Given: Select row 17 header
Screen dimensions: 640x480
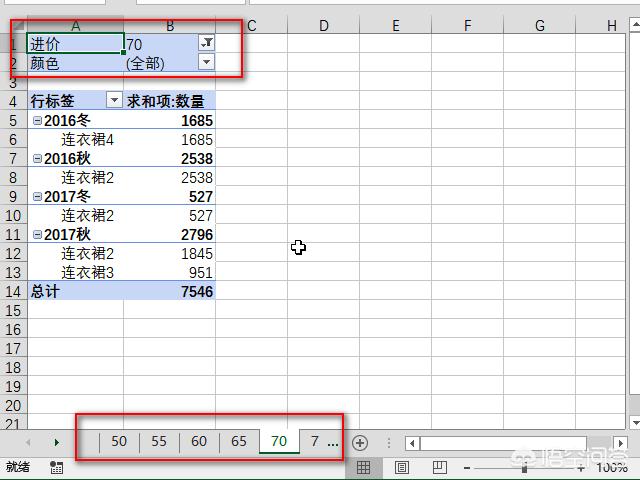Looking at the screenshot, I should click(13, 348).
